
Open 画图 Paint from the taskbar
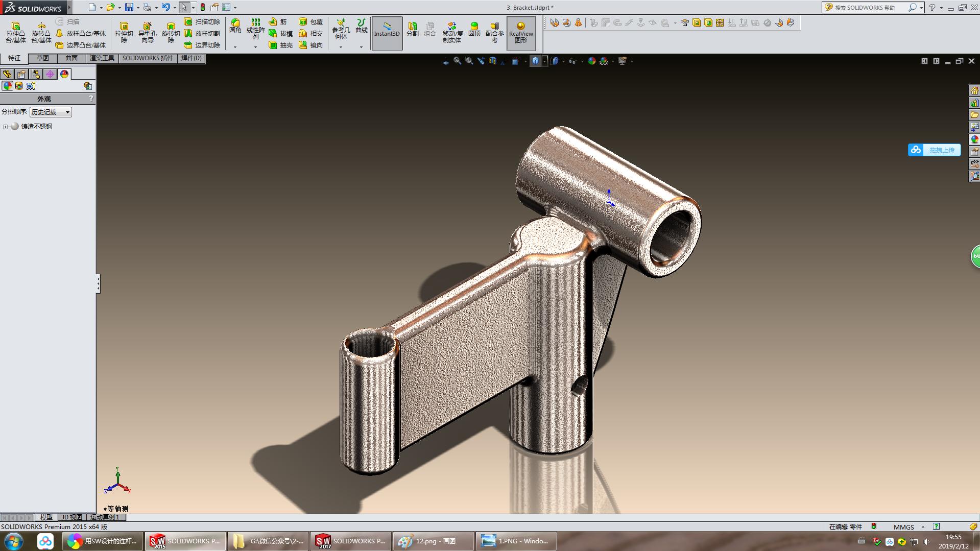tap(432, 541)
